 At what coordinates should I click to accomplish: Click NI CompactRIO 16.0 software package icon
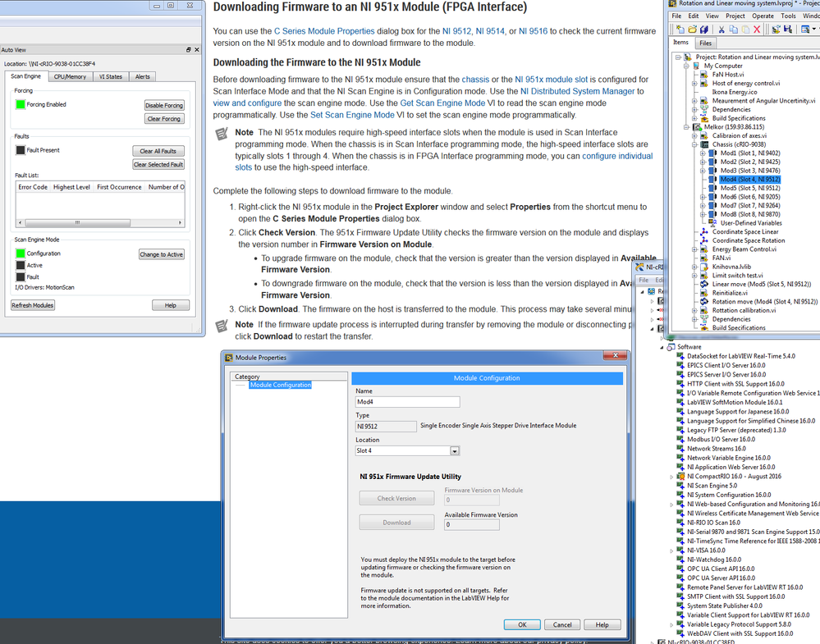681,476
